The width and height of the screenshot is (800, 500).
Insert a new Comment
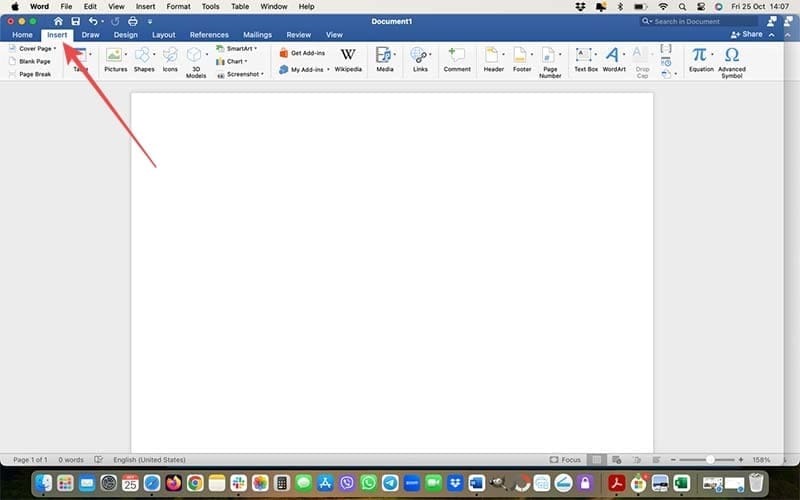[x=457, y=60]
